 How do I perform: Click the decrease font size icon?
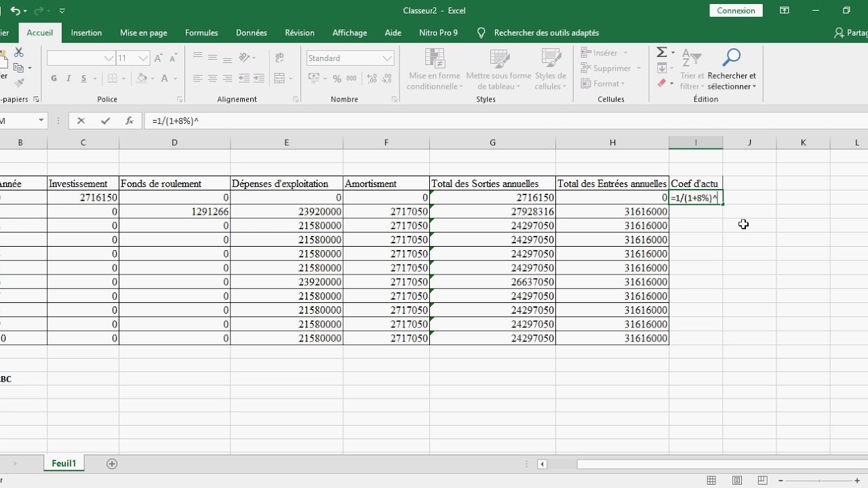(x=175, y=58)
